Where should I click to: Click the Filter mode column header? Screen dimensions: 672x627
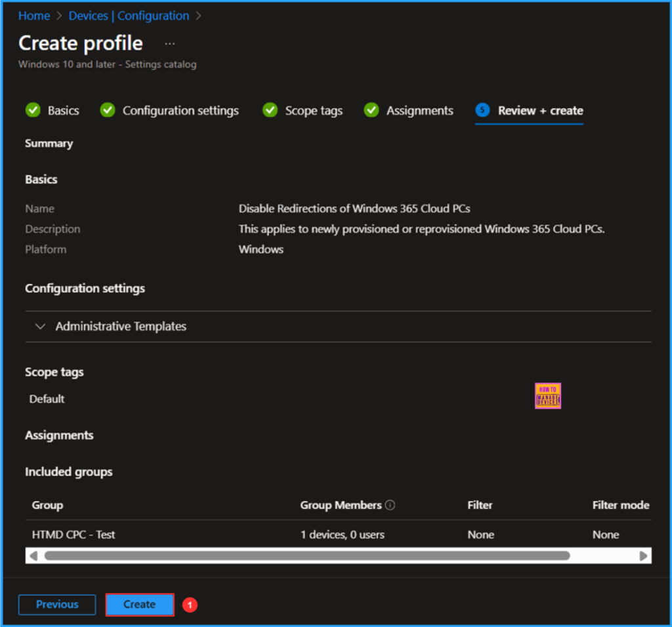(x=621, y=506)
